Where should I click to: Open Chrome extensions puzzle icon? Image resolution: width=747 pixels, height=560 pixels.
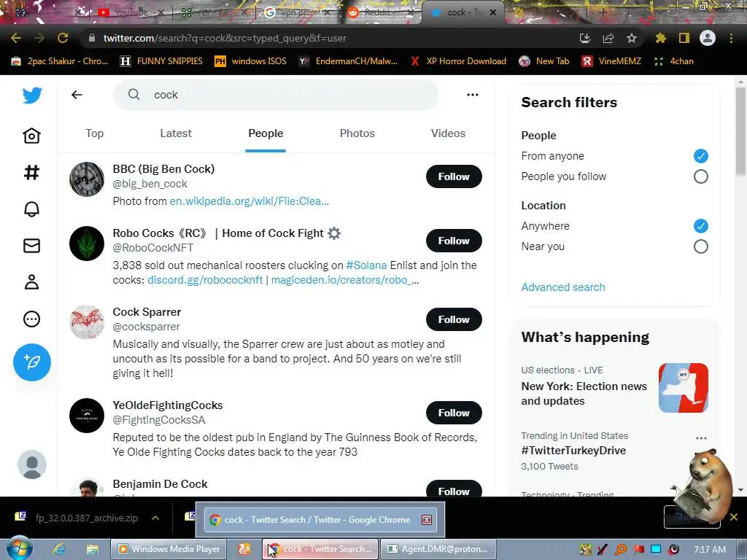coord(660,38)
